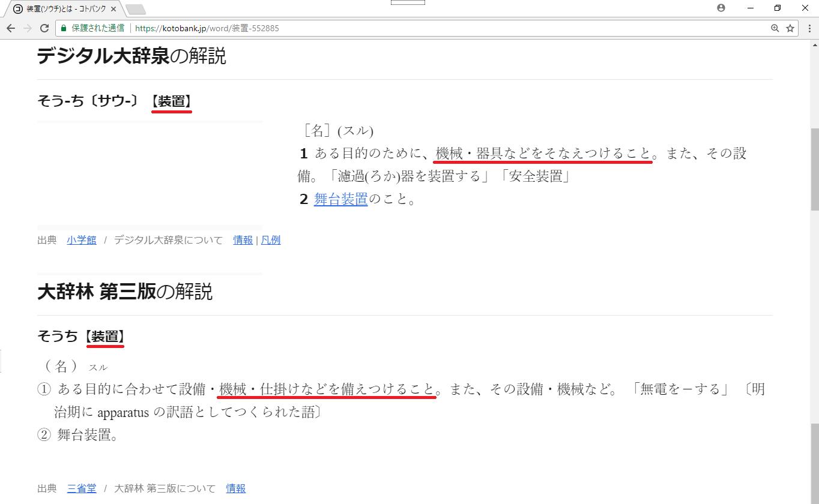Minimize the Chrome window
This screenshot has width=819, height=504.
tap(751, 8)
